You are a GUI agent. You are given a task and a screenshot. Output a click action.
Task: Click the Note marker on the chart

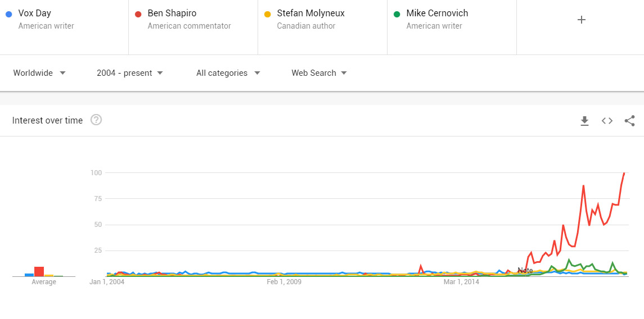tap(525, 271)
